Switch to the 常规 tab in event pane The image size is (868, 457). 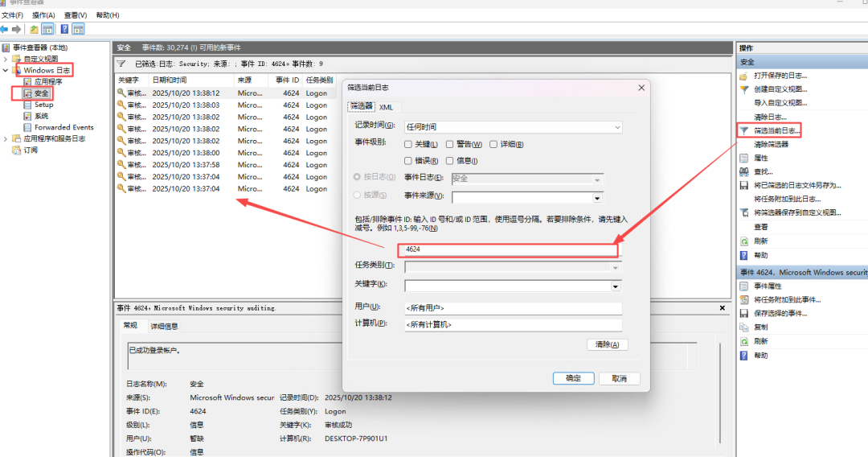pyautogui.click(x=131, y=326)
